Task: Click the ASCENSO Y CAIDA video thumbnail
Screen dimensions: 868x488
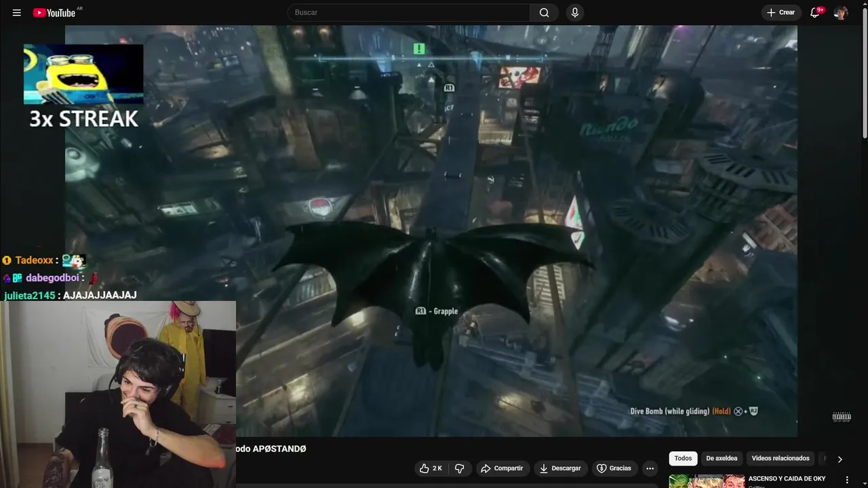Action: (x=707, y=481)
